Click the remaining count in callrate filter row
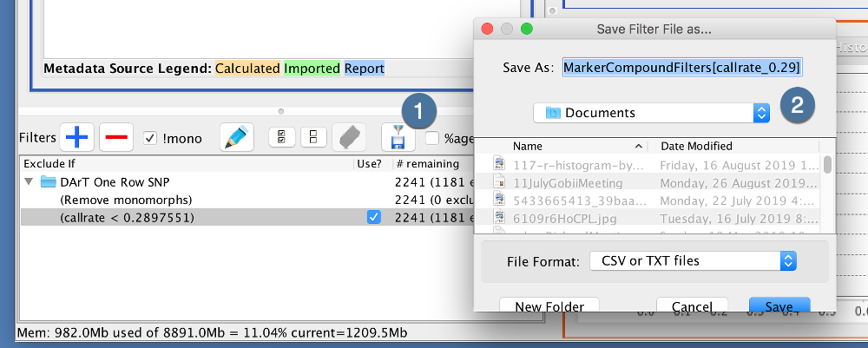This screenshot has height=348, width=868. [x=434, y=218]
